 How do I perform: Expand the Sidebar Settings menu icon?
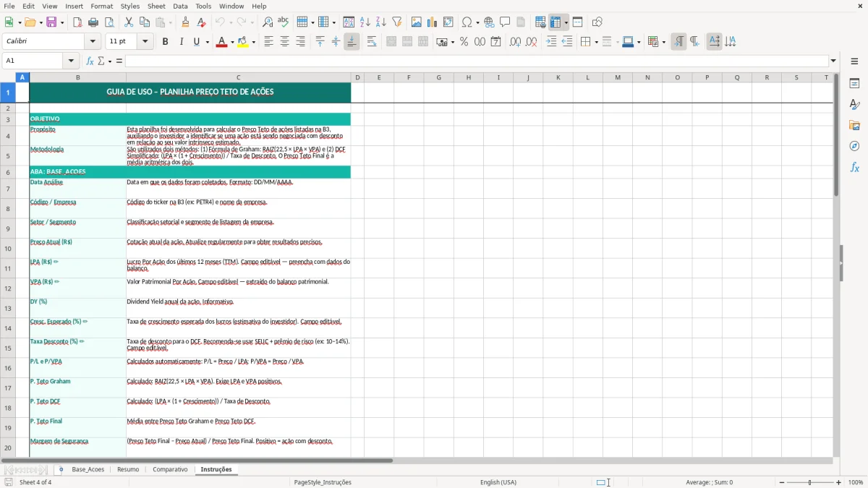coord(854,61)
